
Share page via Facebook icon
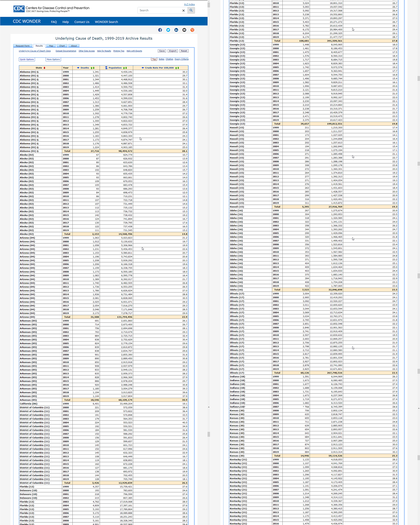[160, 30]
